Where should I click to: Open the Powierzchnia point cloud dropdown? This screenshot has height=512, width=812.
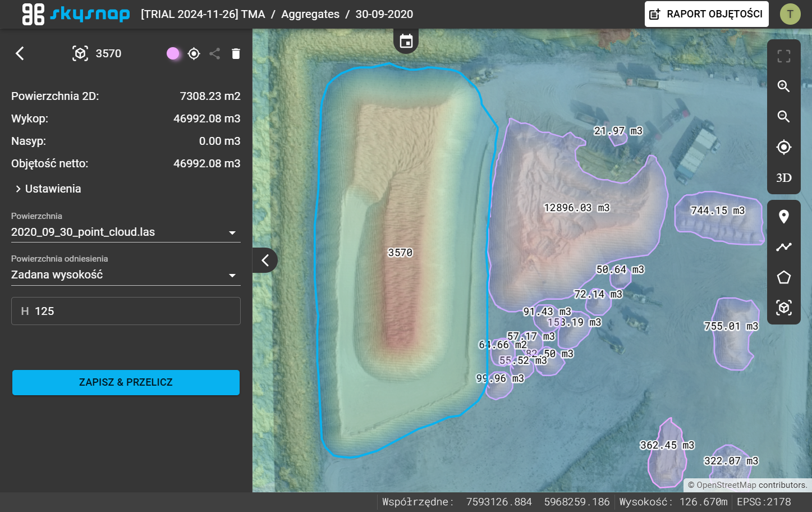coord(126,232)
